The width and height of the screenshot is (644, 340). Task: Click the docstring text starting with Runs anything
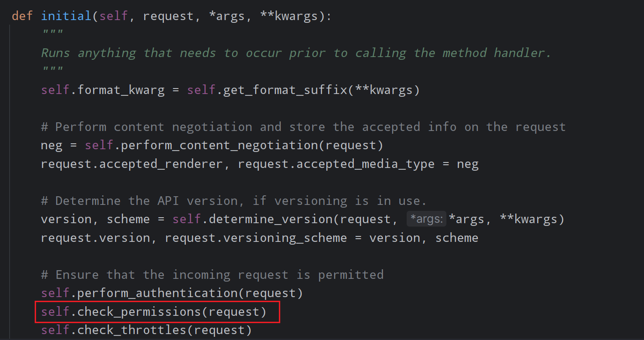point(296,53)
